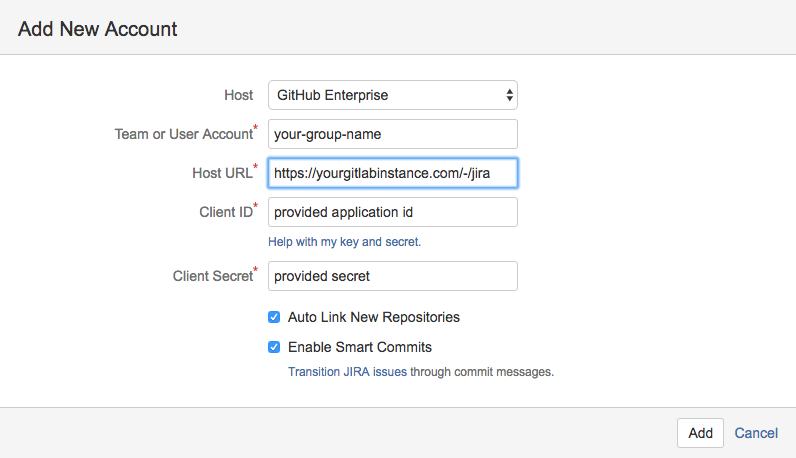Click the 'Host' field label
The height and width of the screenshot is (458, 796).
point(238,95)
